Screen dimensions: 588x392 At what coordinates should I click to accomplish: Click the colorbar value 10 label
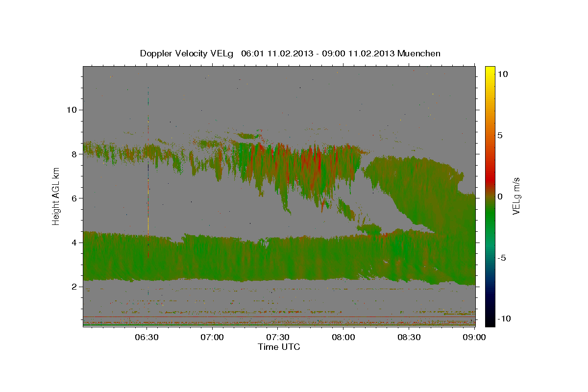point(502,73)
